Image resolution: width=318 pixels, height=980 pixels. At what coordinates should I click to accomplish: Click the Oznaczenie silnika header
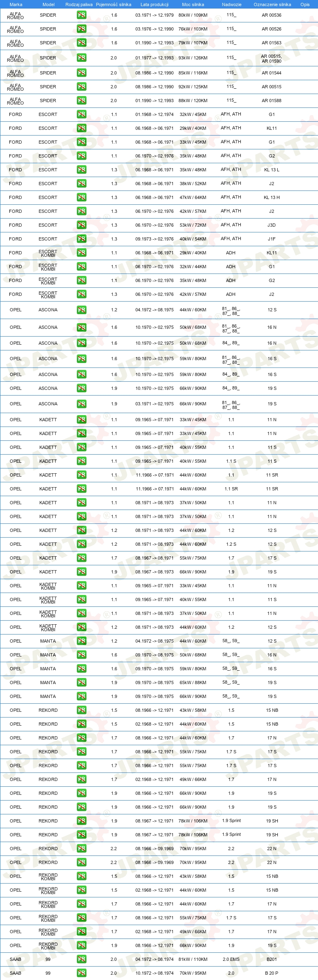[x=272, y=4]
